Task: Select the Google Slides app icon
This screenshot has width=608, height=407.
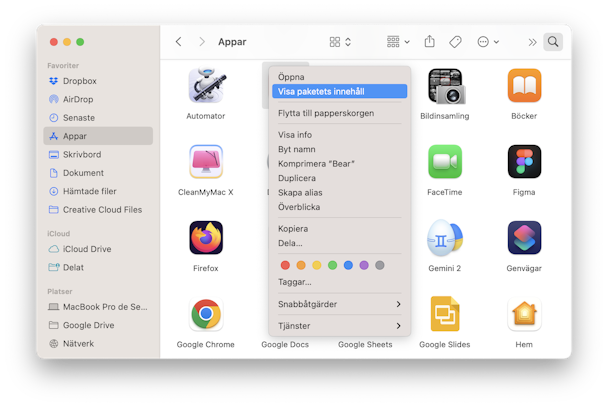Action: (x=445, y=314)
